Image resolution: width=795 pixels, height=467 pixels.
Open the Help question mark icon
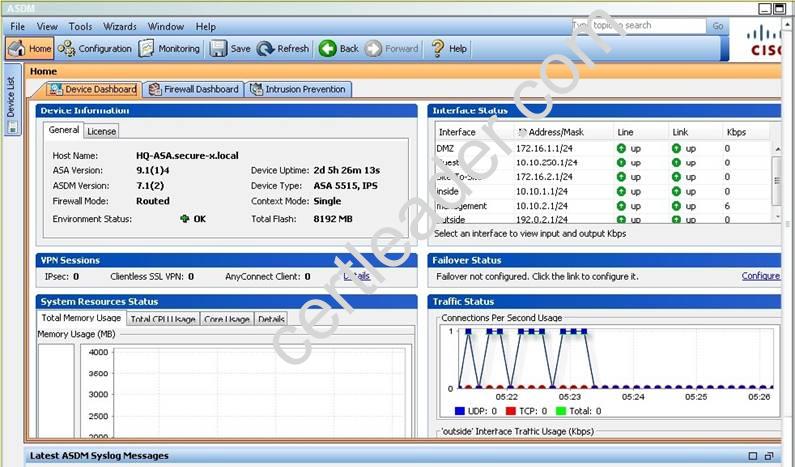click(438, 49)
